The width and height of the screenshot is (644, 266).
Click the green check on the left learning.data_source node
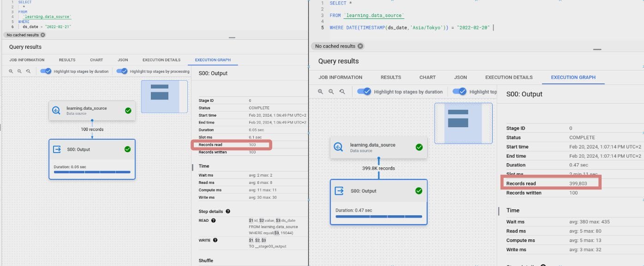coord(128,111)
